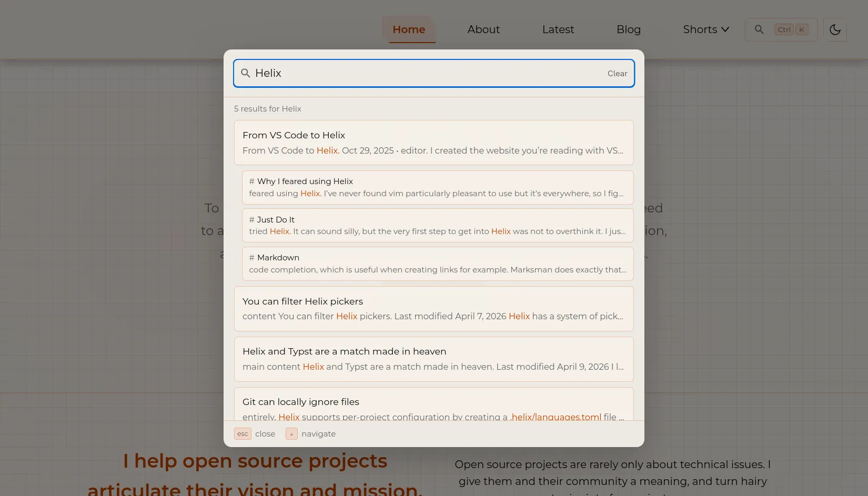Expand the Shorts chevron arrow
Screen dimensions: 868x496
(726, 30)
